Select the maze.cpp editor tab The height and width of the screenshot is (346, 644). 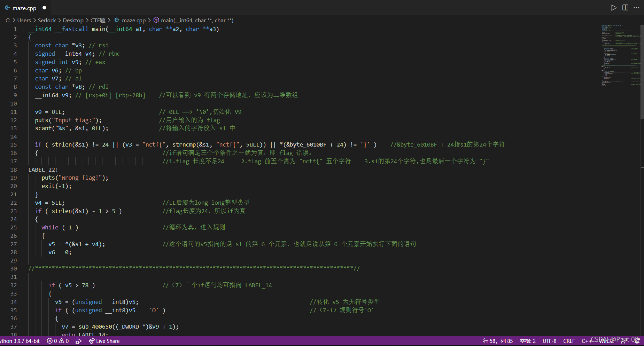(x=24, y=8)
